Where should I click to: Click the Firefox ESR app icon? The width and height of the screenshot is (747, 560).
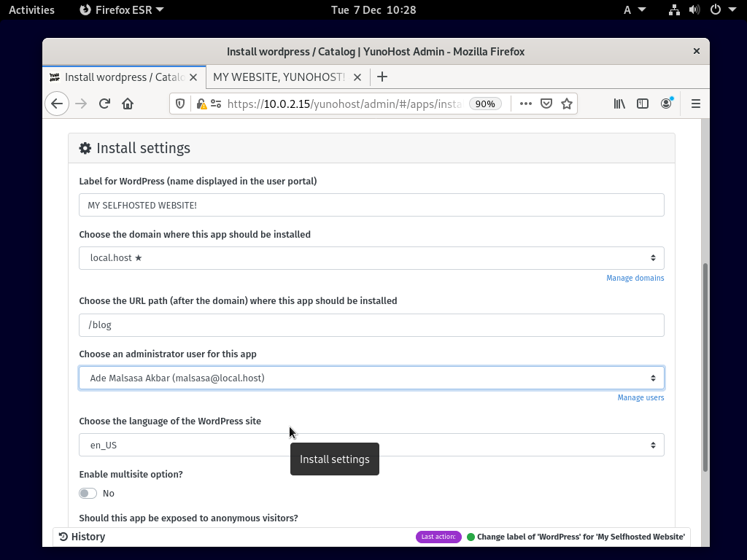click(x=85, y=10)
